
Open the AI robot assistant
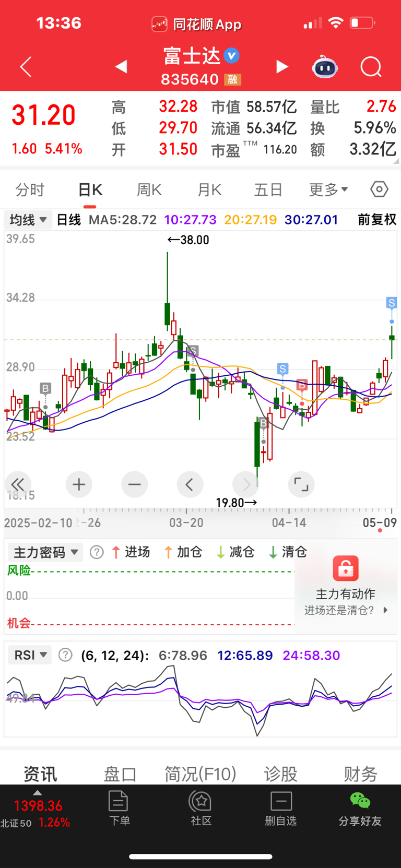coord(325,67)
